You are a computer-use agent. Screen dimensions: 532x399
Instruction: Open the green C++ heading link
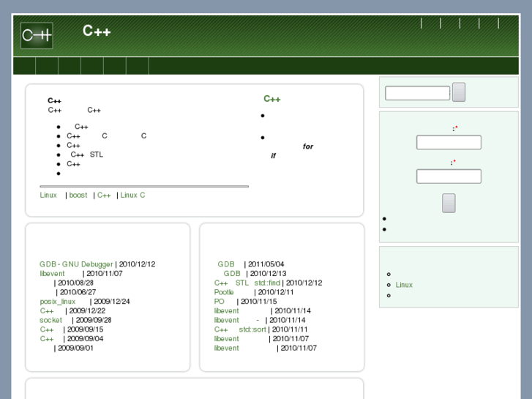click(x=272, y=99)
